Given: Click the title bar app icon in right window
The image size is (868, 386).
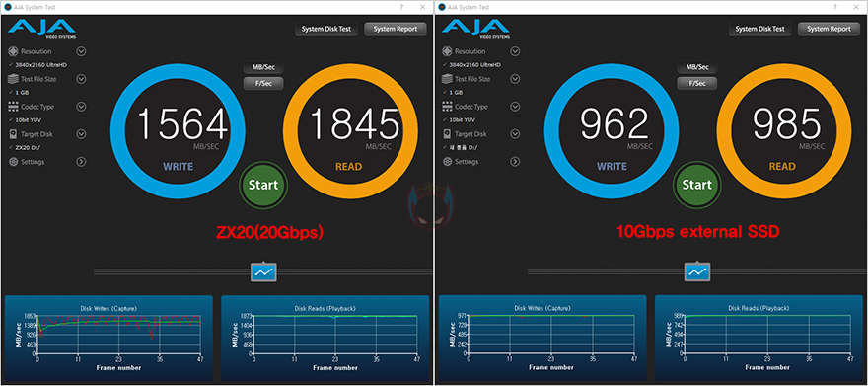Looking at the screenshot, I should tap(442, 7).
